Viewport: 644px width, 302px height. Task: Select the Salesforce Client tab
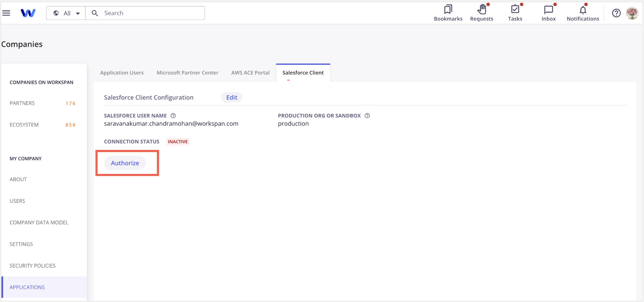click(303, 73)
